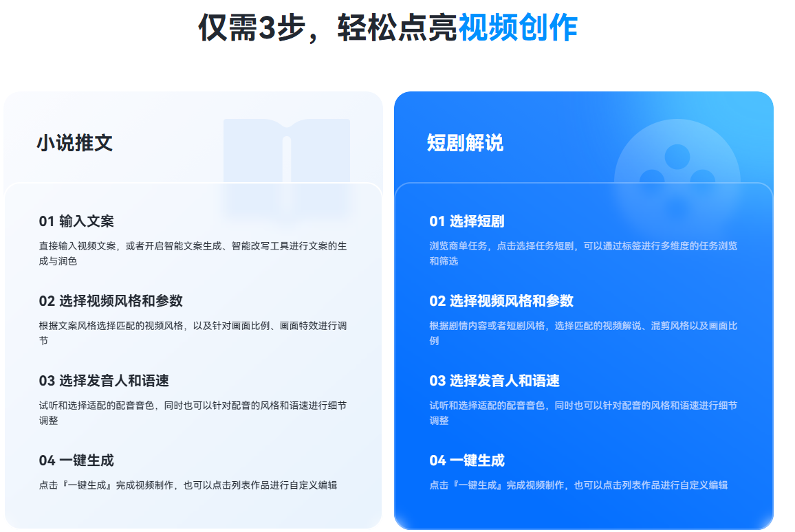This screenshot has height=532, width=795.
Task: Click 04 一键生成 in the 小说推文 card
Action: point(76,461)
